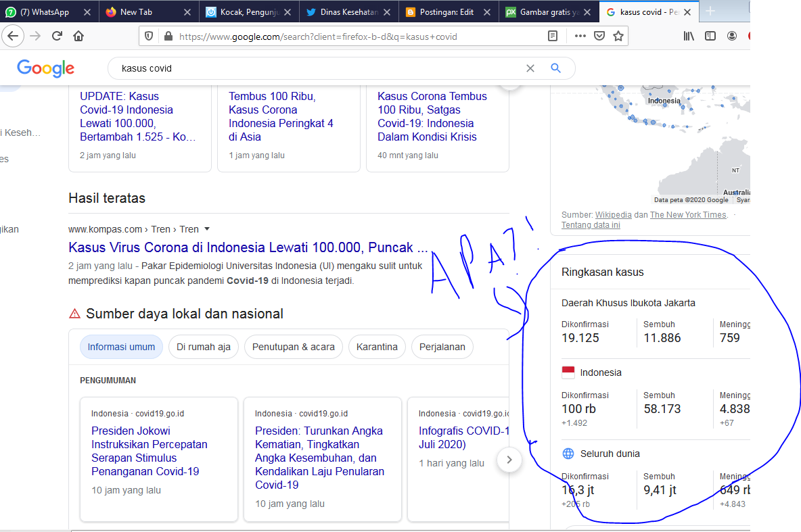Viewport: 801px width, 532px height.
Task: Select the Karantina chip
Action: [x=377, y=347]
